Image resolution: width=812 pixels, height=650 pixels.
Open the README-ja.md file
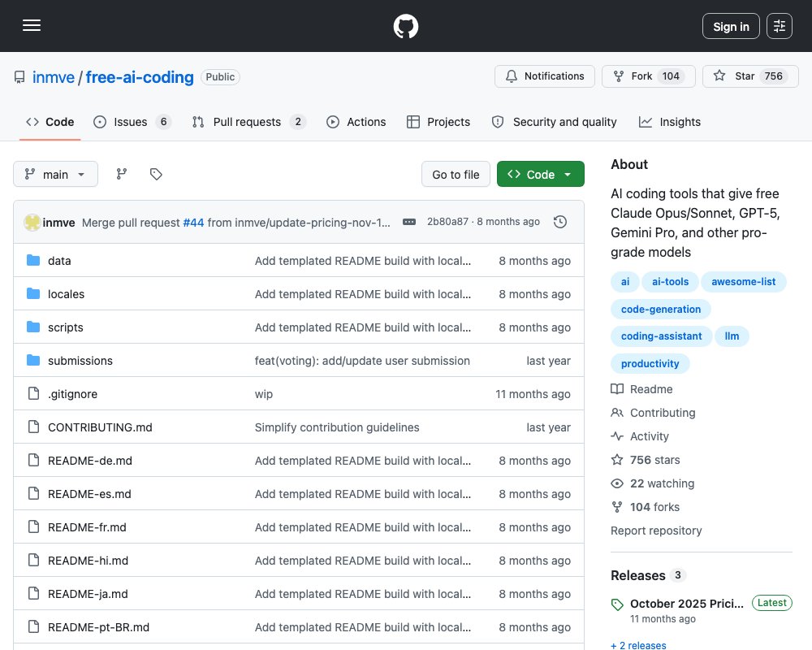[x=88, y=594]
